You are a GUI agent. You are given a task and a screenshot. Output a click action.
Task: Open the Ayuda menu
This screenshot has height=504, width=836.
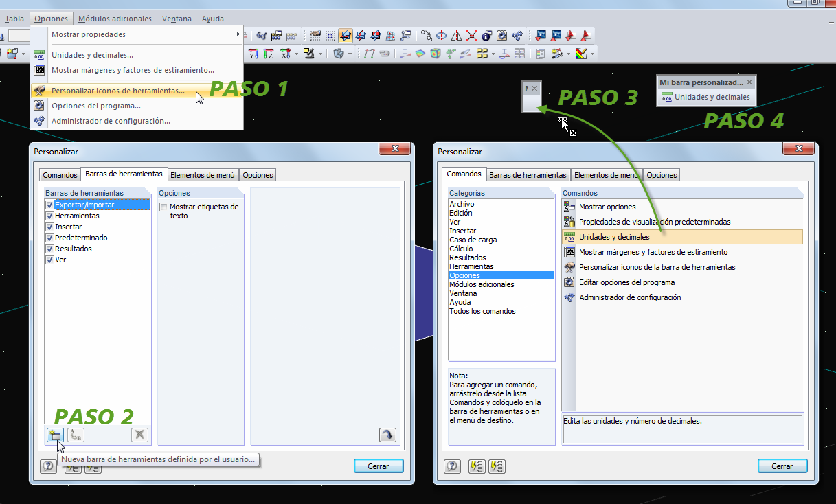(x=213, y=19)
